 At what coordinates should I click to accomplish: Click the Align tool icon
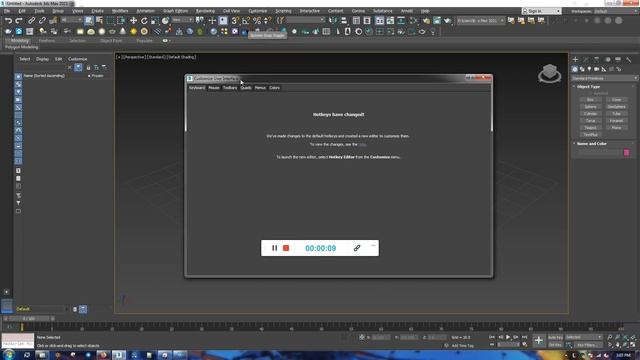[x=344, y=20]
